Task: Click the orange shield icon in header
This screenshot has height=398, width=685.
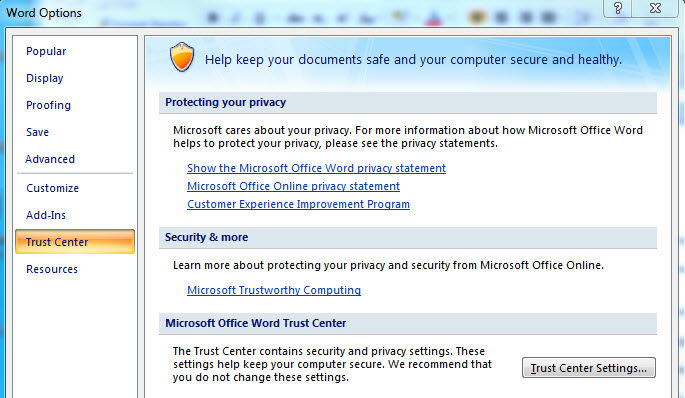Action: (182, 57)
